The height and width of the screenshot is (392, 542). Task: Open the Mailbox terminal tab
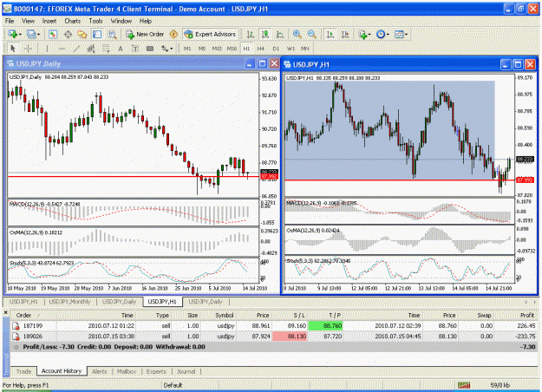click(127, 371)
